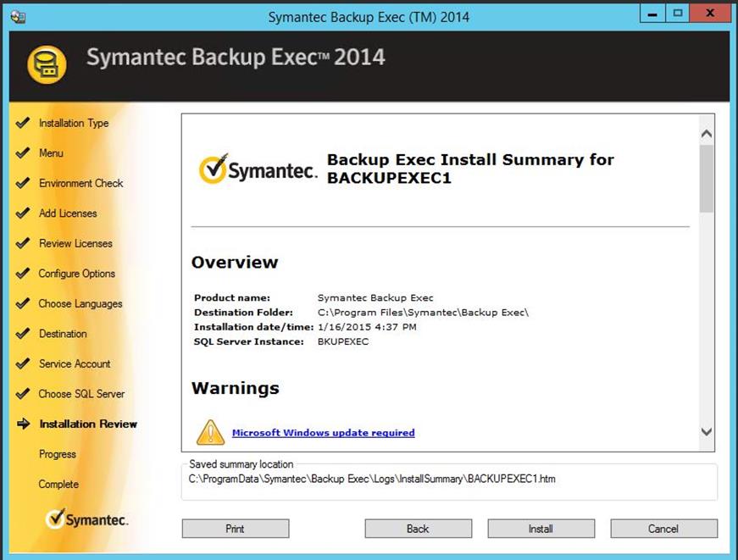
Task: Select Choose Languages step
Action: tap(80, 303)
